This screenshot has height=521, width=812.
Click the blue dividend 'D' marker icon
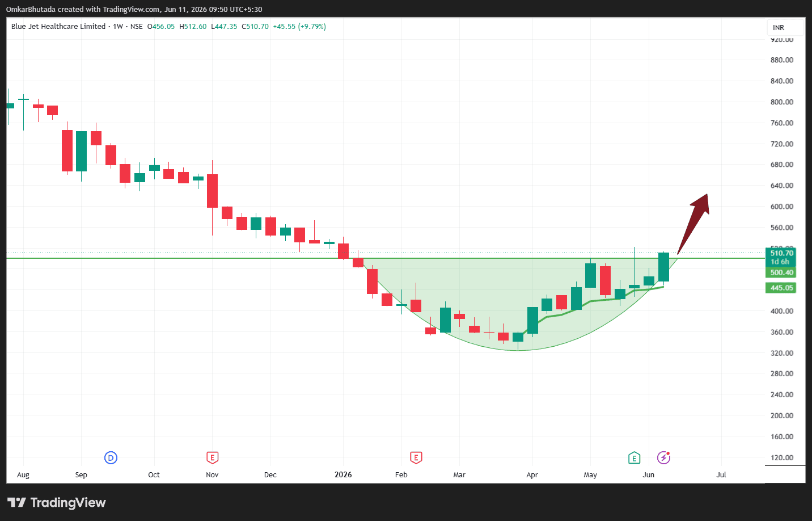pos(111,457)
